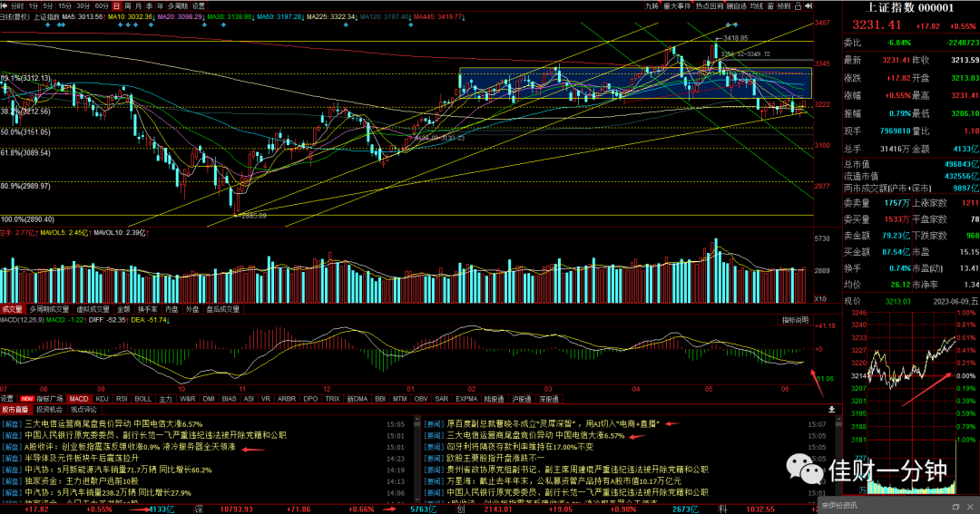980x514 pixels.
Task: Switch to 股市直播 news tab
Action: point(15,410)
